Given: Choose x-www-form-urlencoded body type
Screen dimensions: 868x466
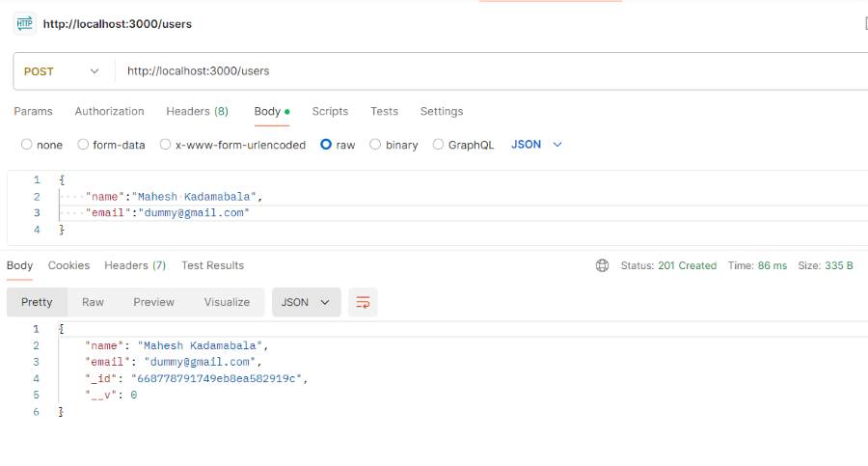Looking at the screenshot, I should pos(166,145).
